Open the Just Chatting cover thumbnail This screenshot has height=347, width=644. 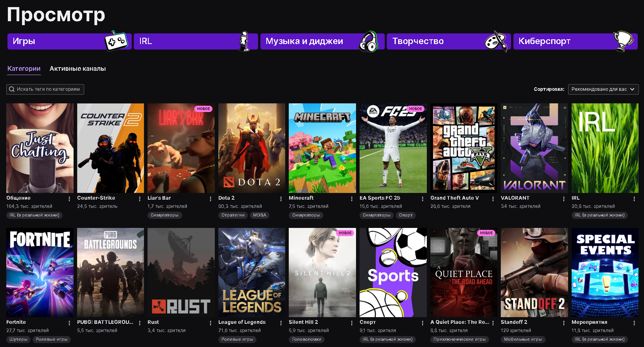[40, 148]
